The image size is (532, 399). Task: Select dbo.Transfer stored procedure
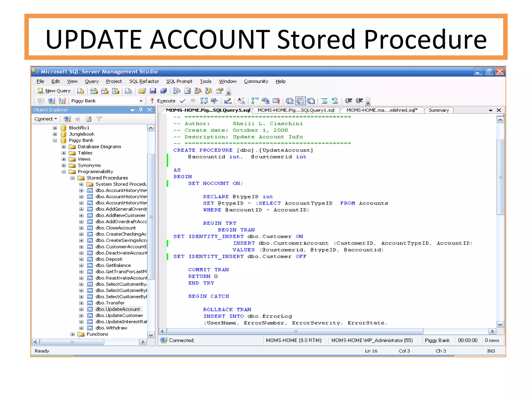point(110,303)
